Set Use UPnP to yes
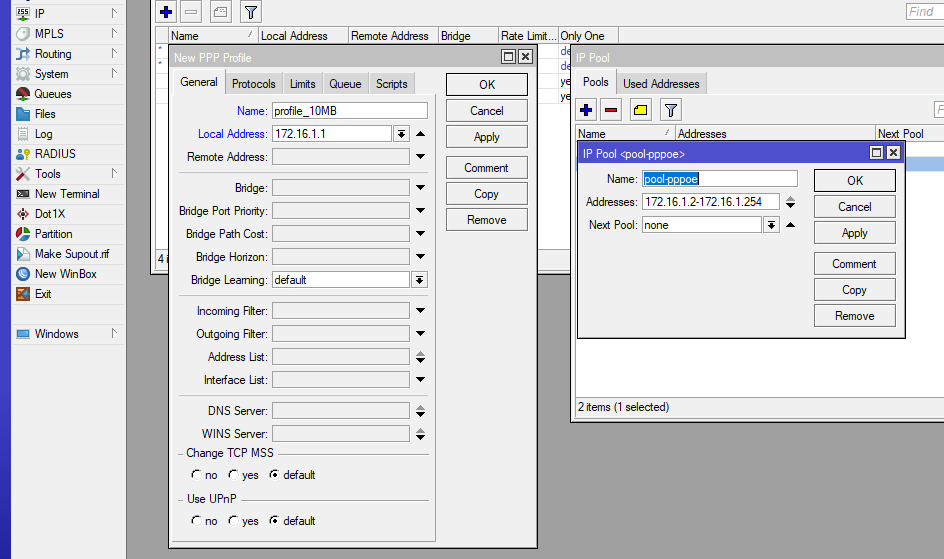The width and height of the screenshot is (944, 559). coord(234,520)
